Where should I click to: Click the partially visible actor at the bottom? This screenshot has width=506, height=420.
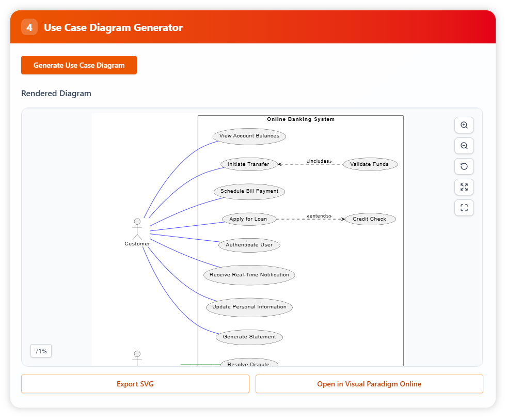[x=137, y=357]
